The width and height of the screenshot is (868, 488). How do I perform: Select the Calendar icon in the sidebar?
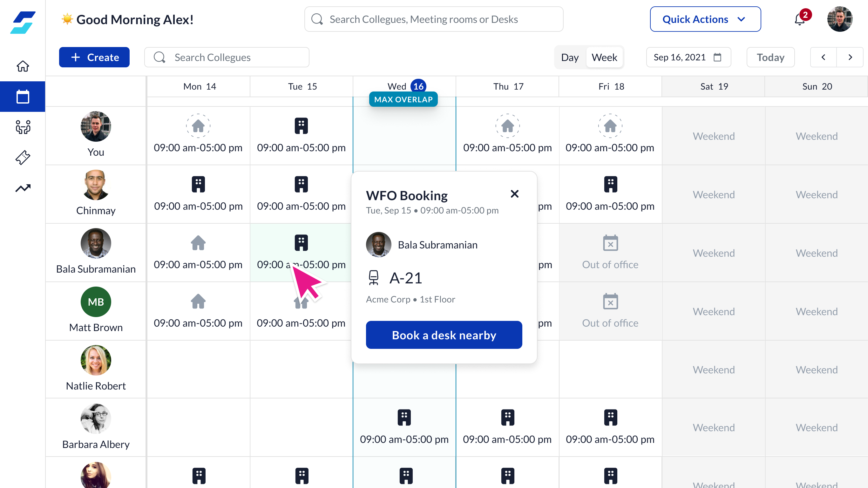point(23,96)
